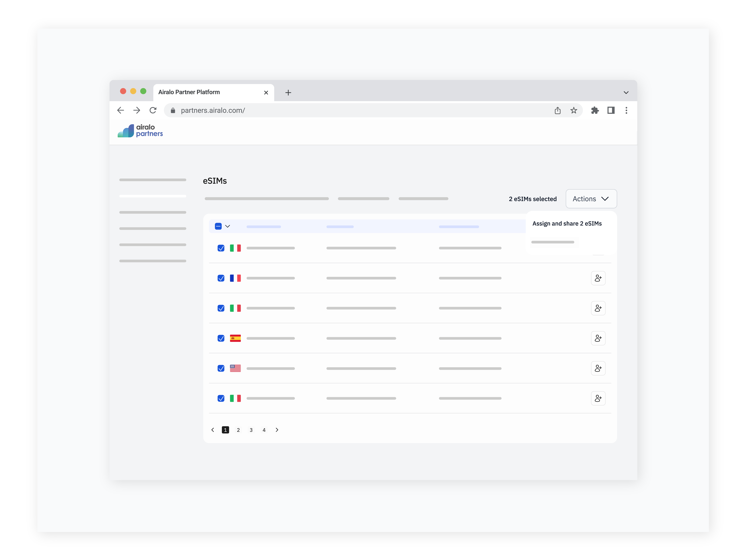Select the second placeholder option in Actions menu
The height and width of the screenshot is (560, 747).
pos(553,242)
